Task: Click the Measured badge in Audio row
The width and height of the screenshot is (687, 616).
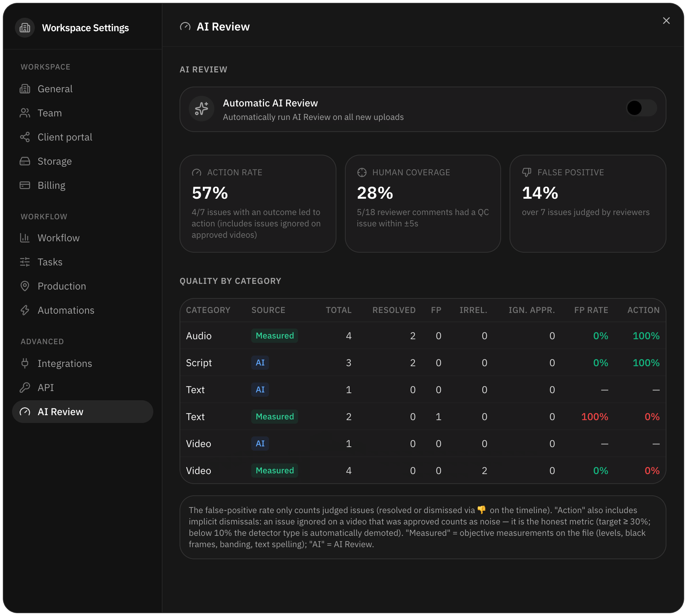Action: click(275, 336)
